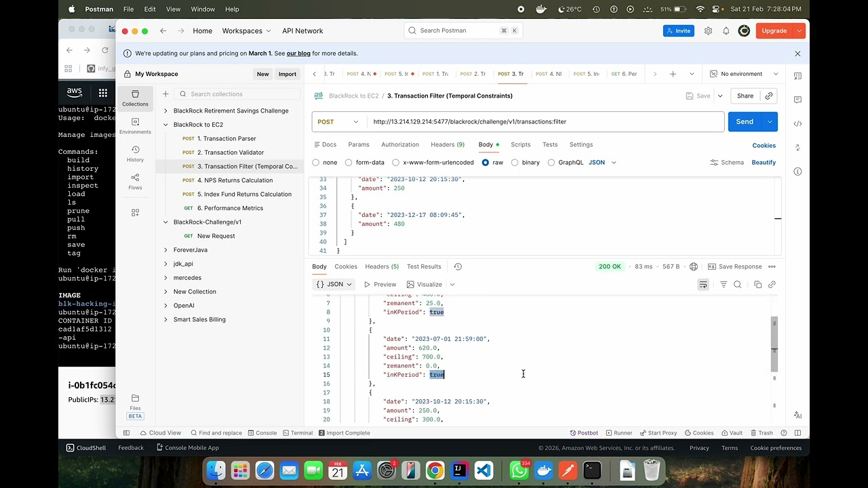
Task: Open the Save options dropdown arrow
Action: point(720,96)
